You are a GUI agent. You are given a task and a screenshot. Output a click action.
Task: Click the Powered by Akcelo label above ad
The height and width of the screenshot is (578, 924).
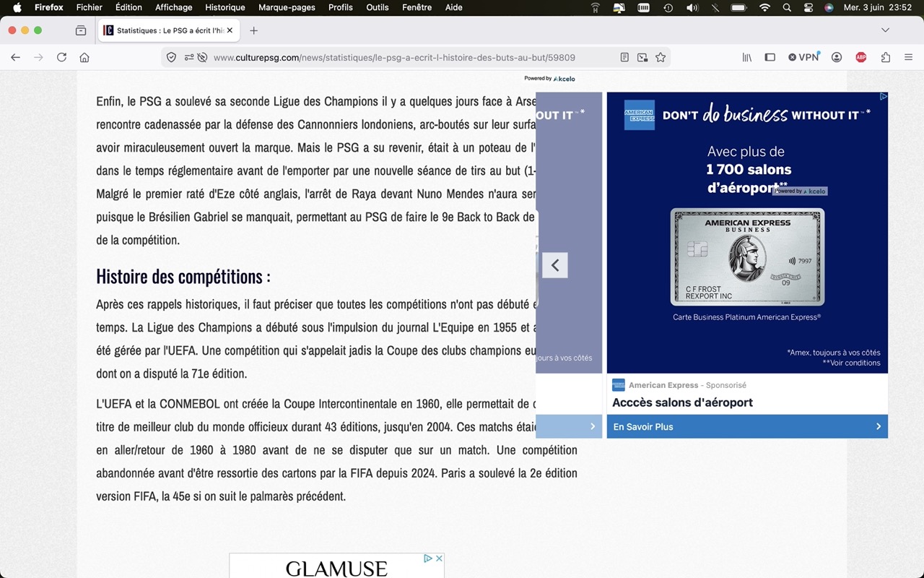[x=549, y=78]
